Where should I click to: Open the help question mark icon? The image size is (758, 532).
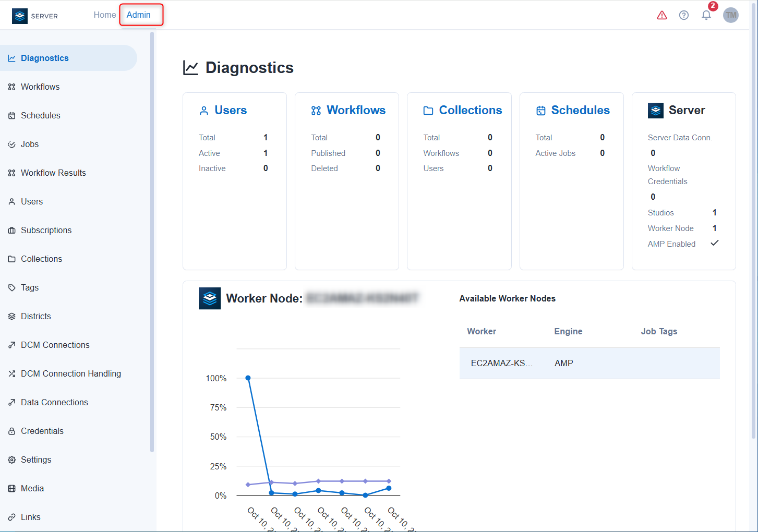click(x=683, y=15)
